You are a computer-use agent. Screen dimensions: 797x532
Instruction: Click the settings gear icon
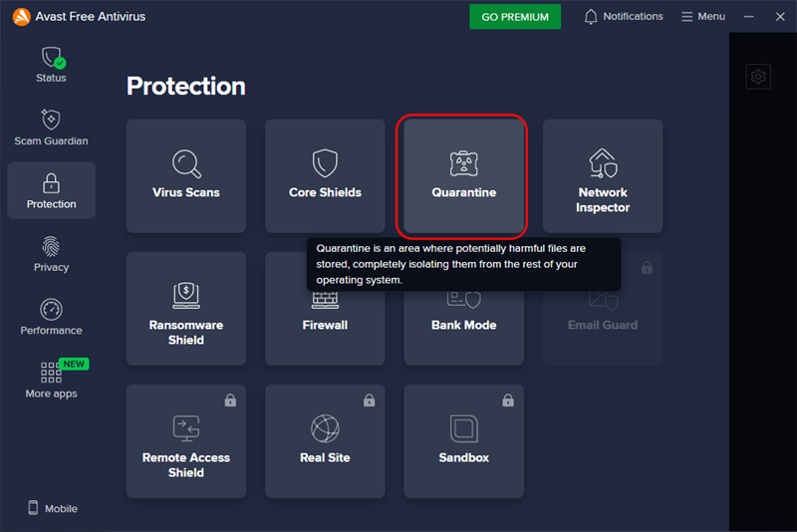(758, 77)
